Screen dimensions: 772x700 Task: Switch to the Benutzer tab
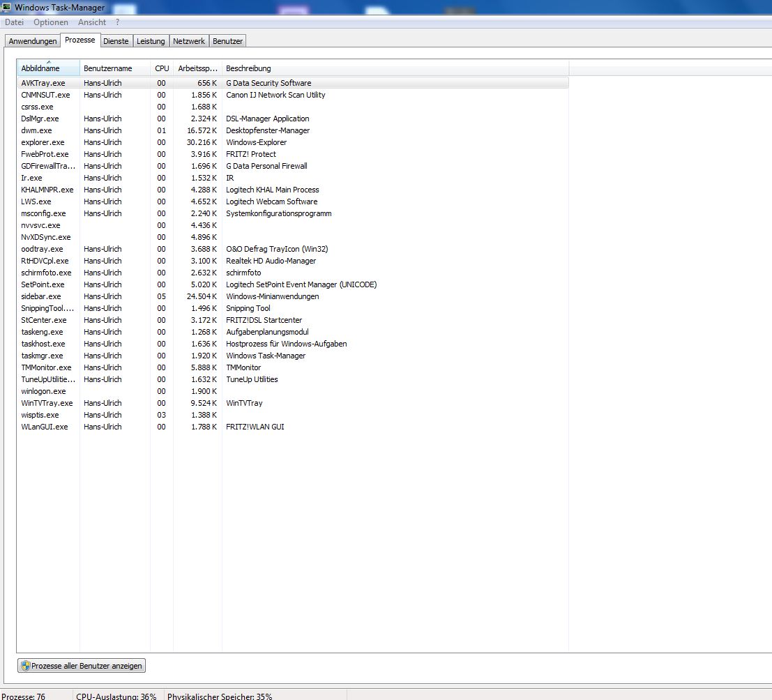click(x=227, y=41)
